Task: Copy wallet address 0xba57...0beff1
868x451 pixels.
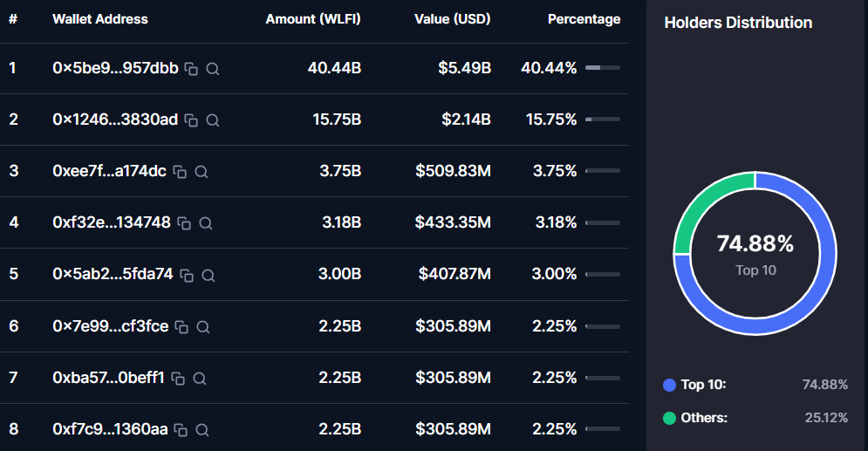Action: tap(178, 379)
